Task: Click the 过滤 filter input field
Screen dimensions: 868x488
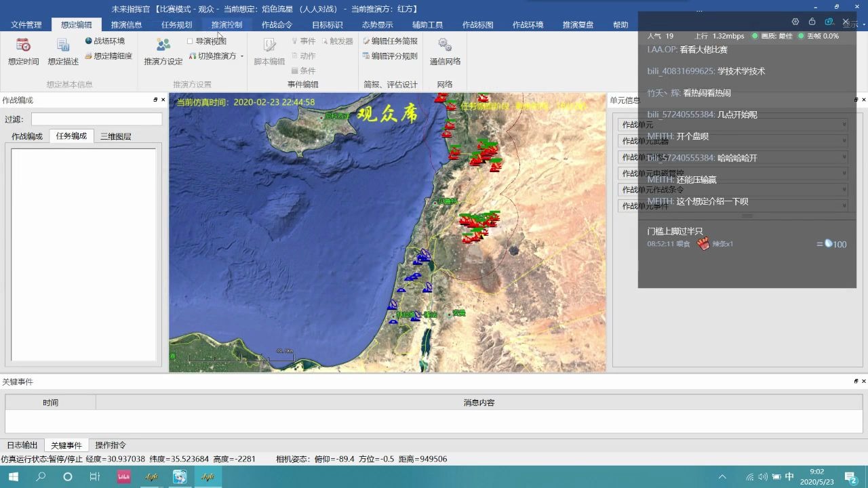Action: [96, 119]
